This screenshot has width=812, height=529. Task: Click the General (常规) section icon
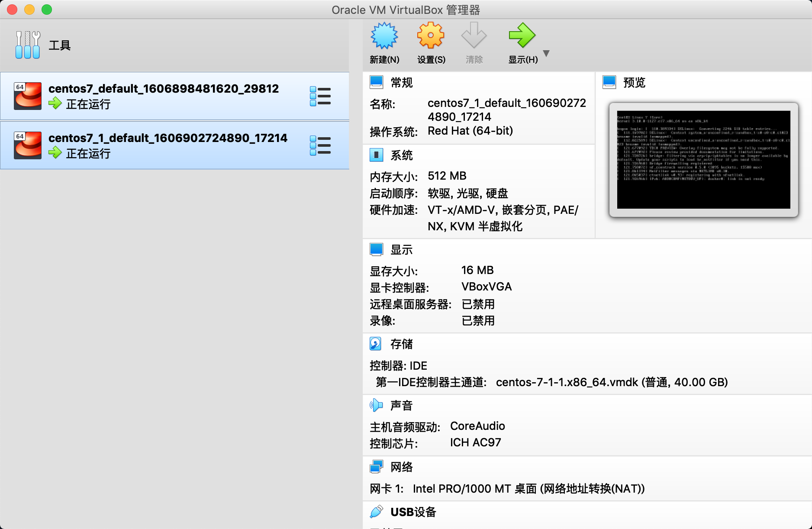377,82
